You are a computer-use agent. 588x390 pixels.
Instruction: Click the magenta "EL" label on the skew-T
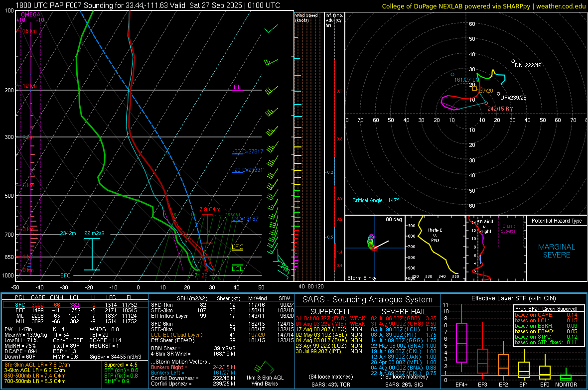(237, 87)
